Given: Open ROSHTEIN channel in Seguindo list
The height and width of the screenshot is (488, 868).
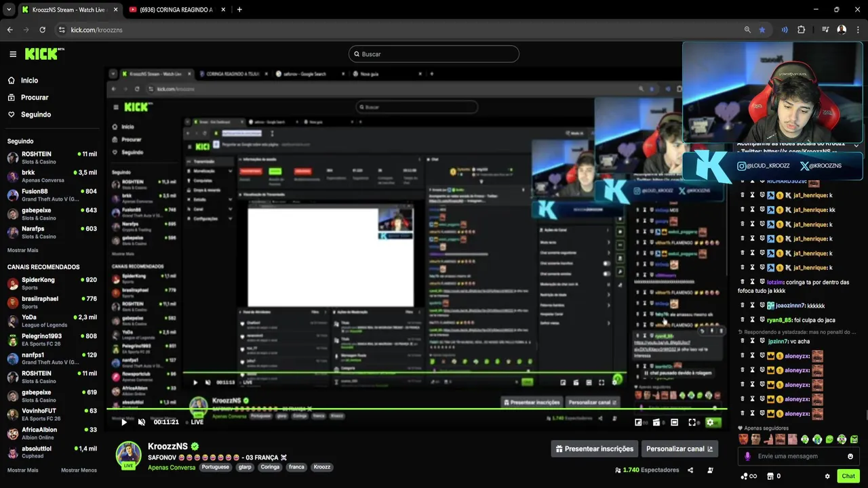Looking at the screenshot, I should click(52, 158).
